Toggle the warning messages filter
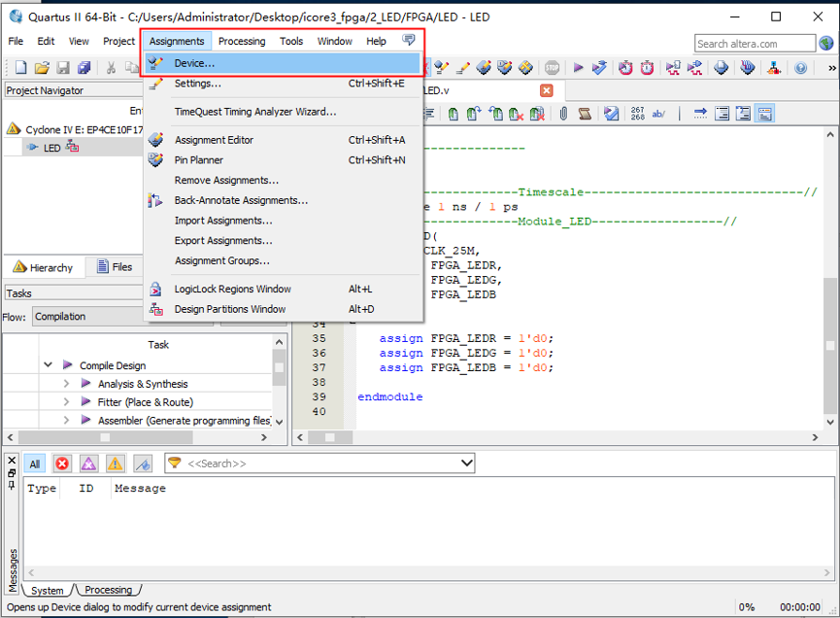840x618 pixels. pos(116,463)
